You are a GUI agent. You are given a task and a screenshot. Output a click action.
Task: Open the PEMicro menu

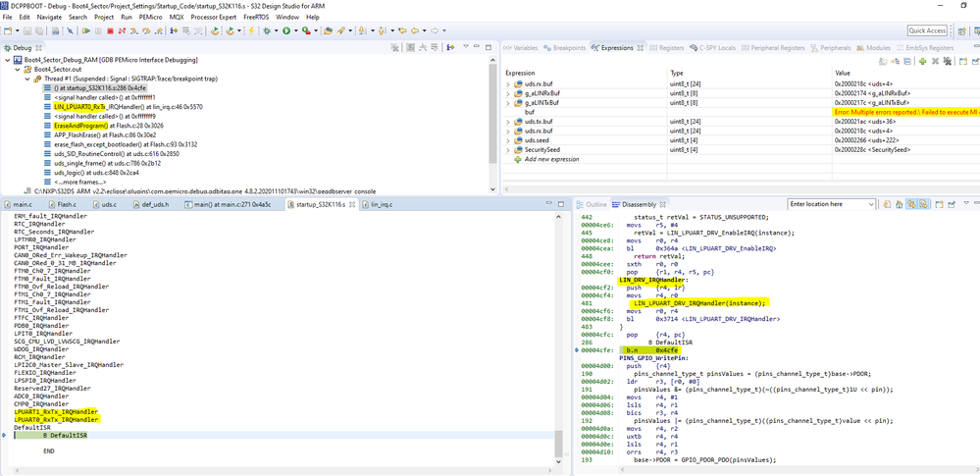pos(150,17)
